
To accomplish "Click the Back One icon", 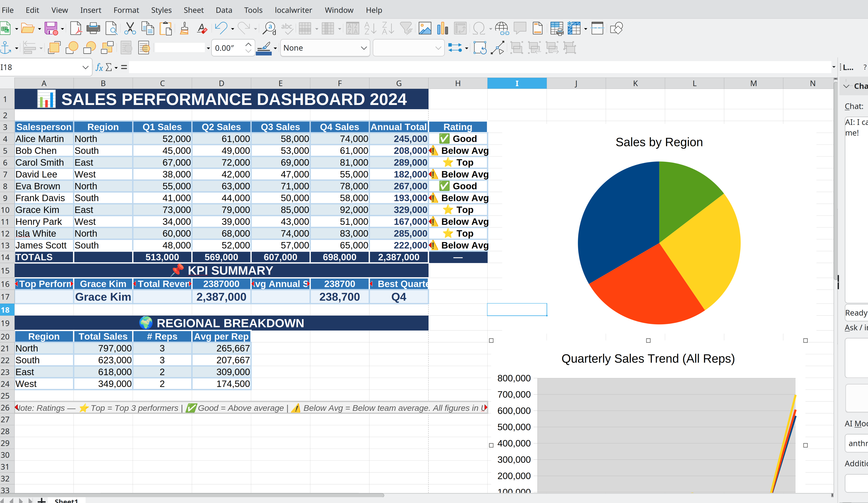I will (x=90, y=47).
